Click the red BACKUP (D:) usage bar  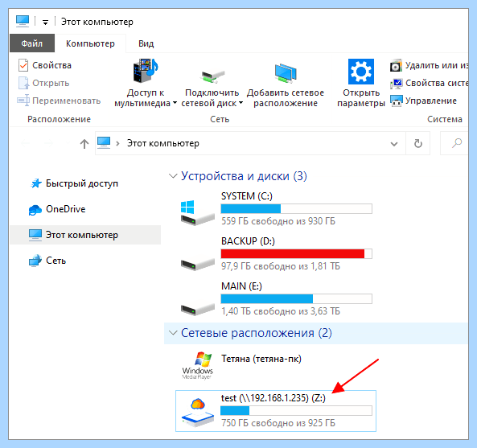point(296,253)
